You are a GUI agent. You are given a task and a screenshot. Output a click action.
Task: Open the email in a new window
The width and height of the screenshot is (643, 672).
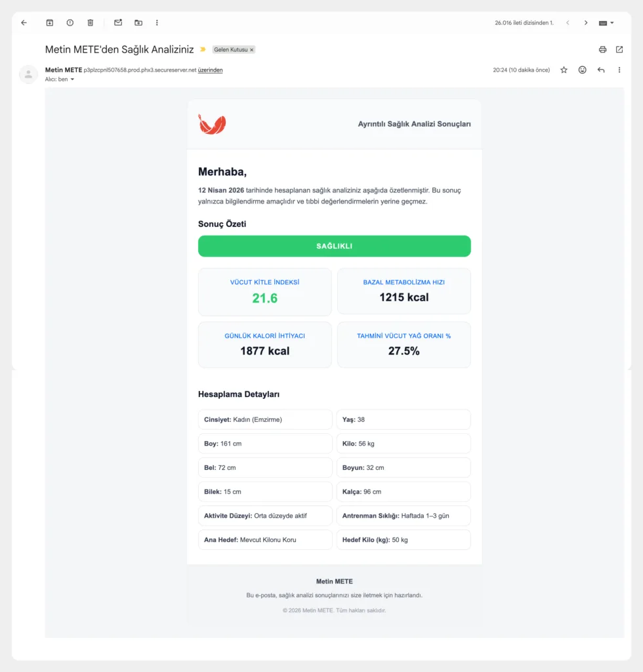[619, 49]
